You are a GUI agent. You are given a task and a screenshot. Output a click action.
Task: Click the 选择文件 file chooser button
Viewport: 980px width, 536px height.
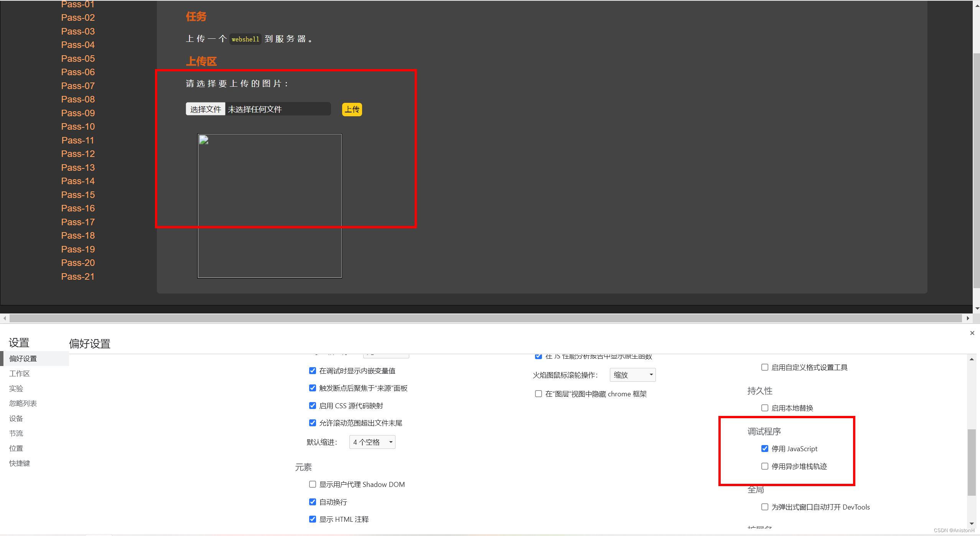[x=205, y=109]
